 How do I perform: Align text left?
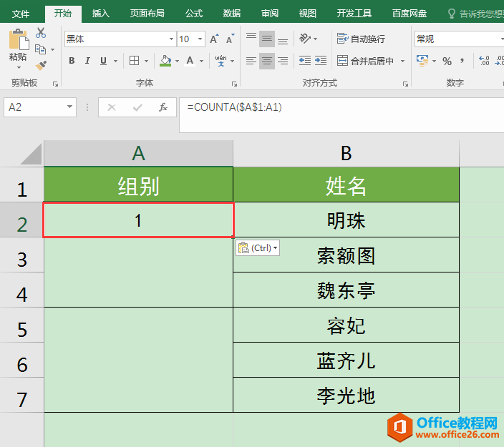[x=251, y=61]
